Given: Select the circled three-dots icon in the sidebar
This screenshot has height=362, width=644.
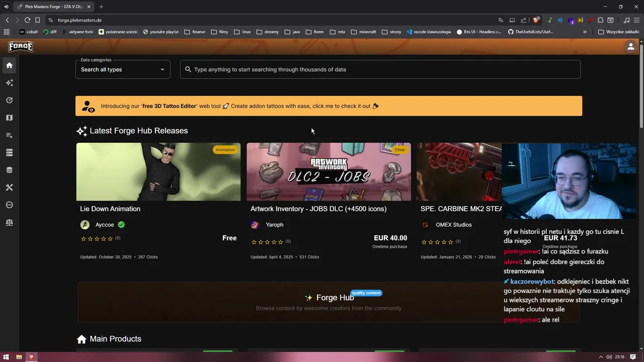Looking at the screenshot, I should (x=9, y=205).
